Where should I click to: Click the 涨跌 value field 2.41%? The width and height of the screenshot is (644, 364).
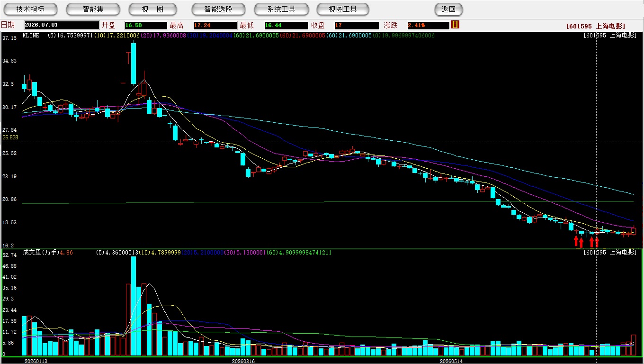point(428,25)
